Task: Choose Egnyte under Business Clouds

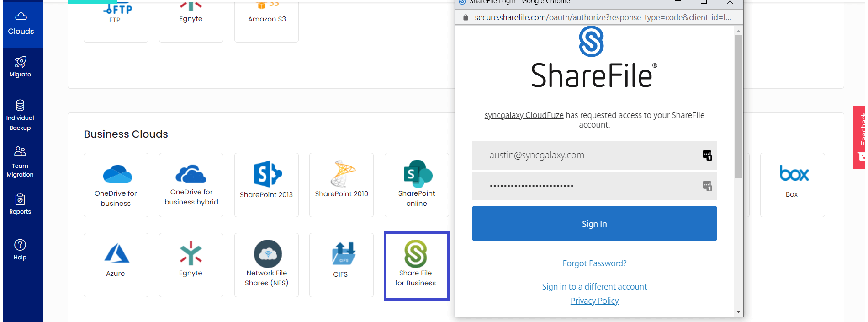Action: [x=191, y=265]
